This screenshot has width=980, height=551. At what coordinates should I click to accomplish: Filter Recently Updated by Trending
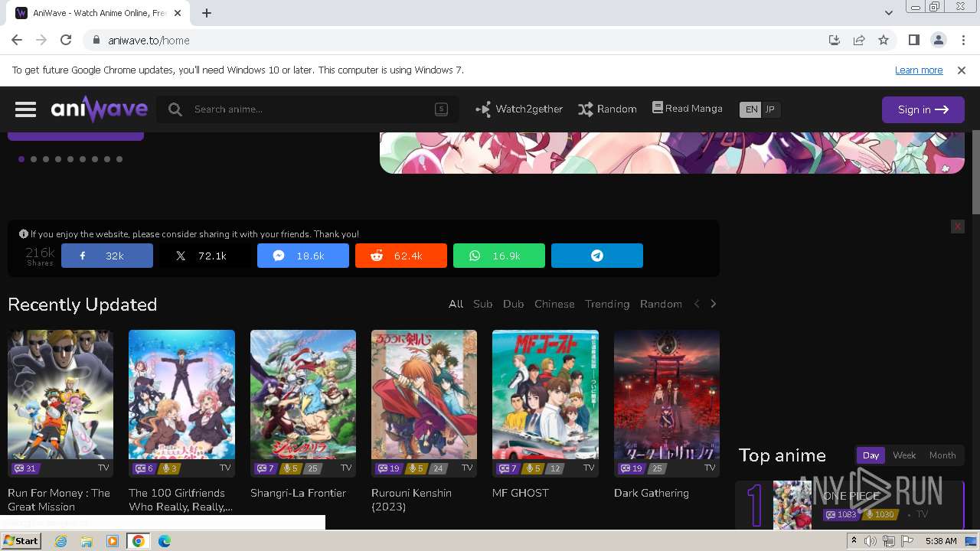(x=607, y=304)
